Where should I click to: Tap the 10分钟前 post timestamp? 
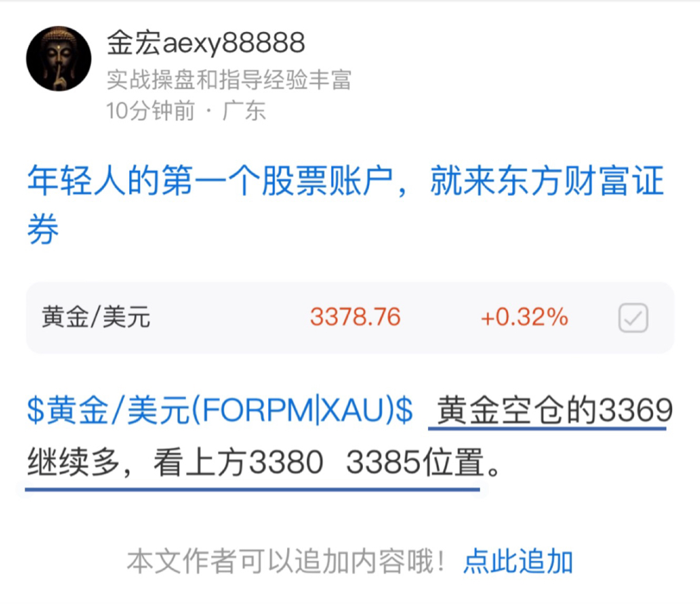coord(150,111)
